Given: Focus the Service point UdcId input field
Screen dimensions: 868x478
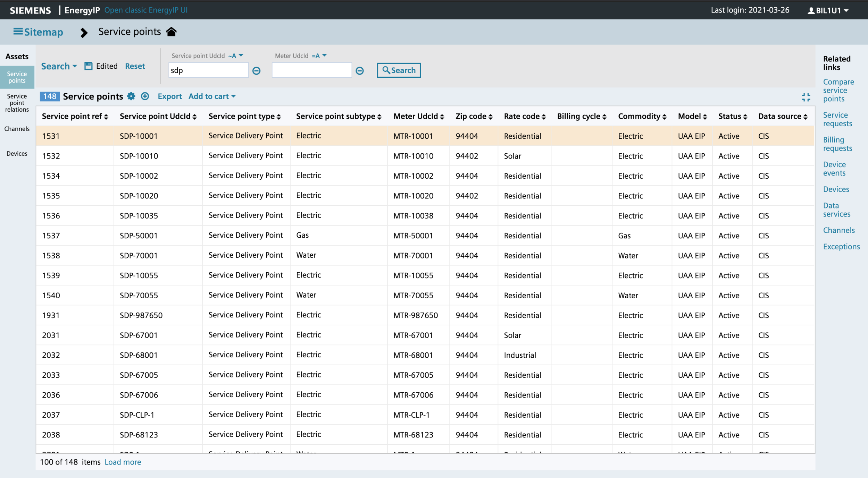Looking at the screenshot, I should point(208,70).
